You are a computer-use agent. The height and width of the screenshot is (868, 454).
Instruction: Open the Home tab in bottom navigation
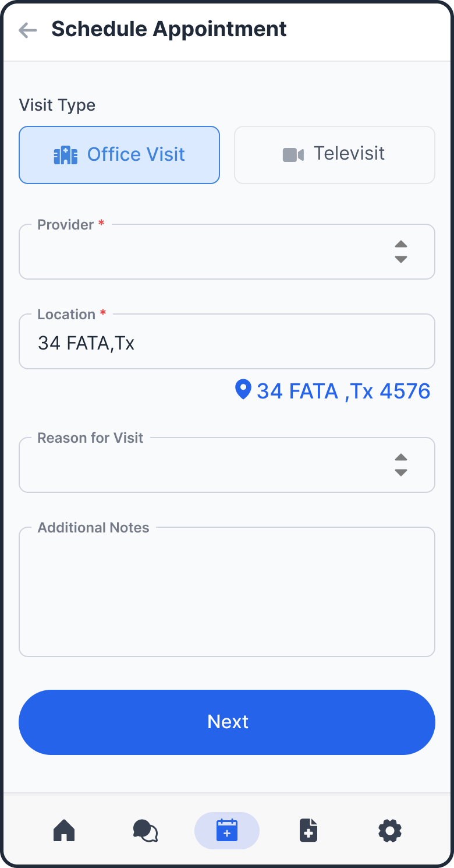pyautogui.click(x=64, y=830)
